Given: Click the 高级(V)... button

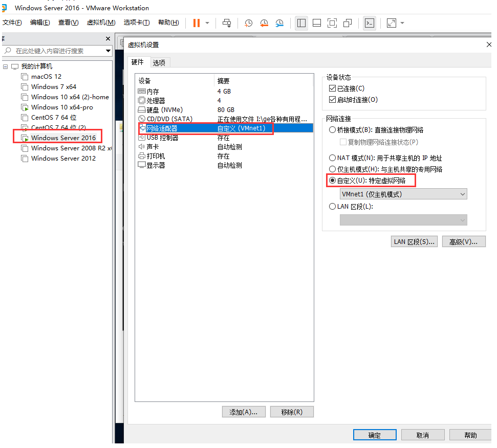Looking at the screenshot, I should pyautogui.click(x=463, y=241).
